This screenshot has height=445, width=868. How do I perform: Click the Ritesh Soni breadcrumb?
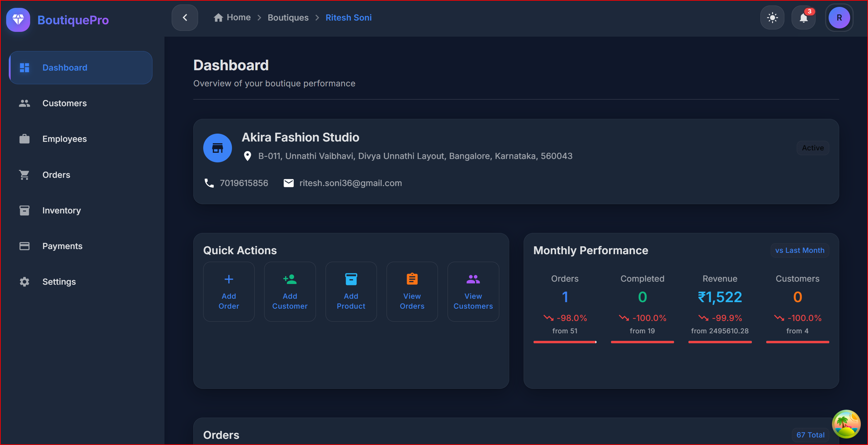[x=349, y=17]
